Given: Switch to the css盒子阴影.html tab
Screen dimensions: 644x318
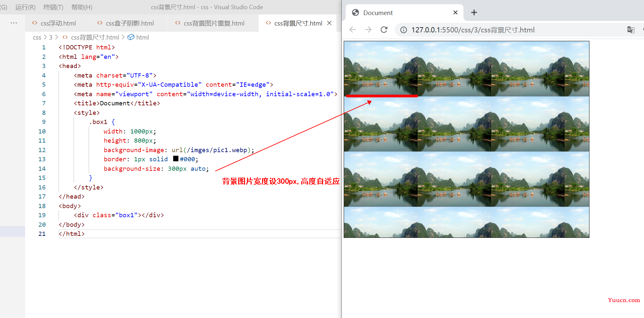Looking at the screenshot, I should pyautogui.click(x=130, y=23).
